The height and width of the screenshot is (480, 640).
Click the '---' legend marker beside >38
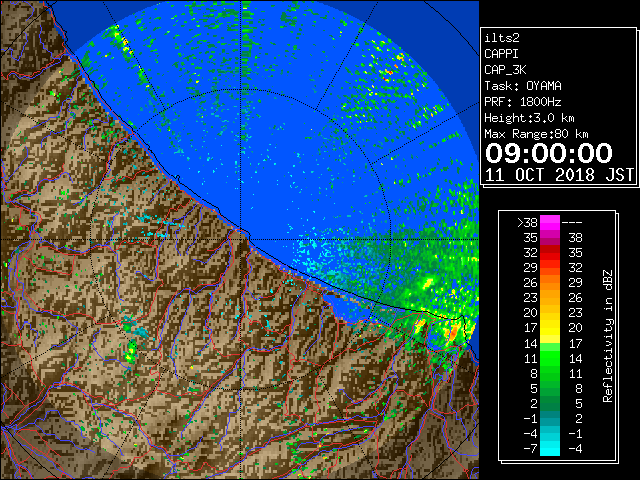(x=572, y=223)
